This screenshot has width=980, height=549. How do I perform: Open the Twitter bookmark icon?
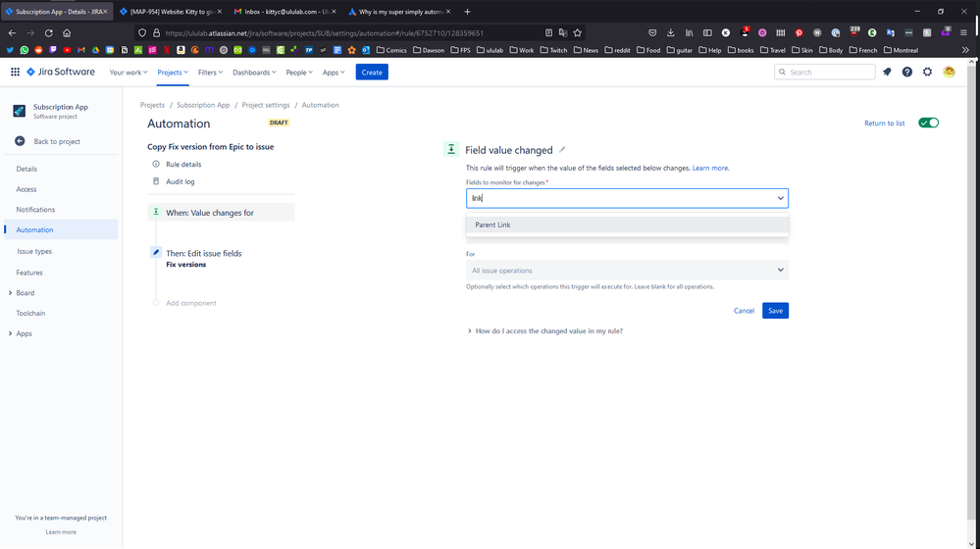point(10,50)
